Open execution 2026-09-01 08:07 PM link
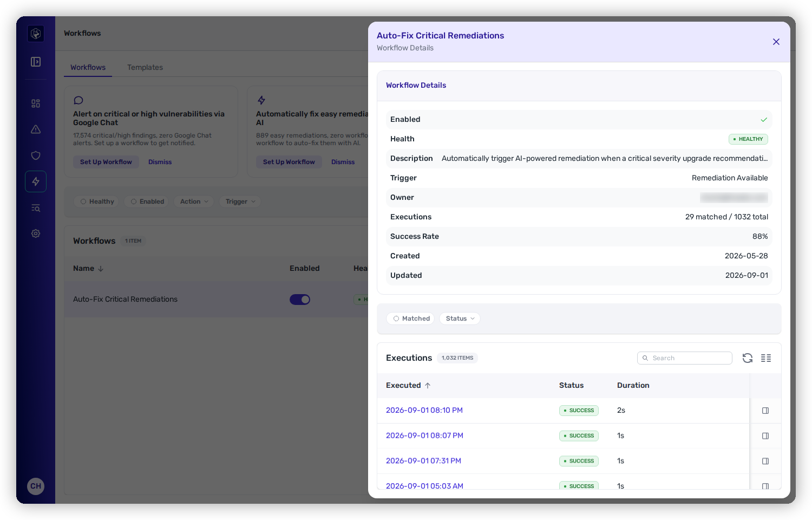Viewport: 812px width, 520px height. 424,435
